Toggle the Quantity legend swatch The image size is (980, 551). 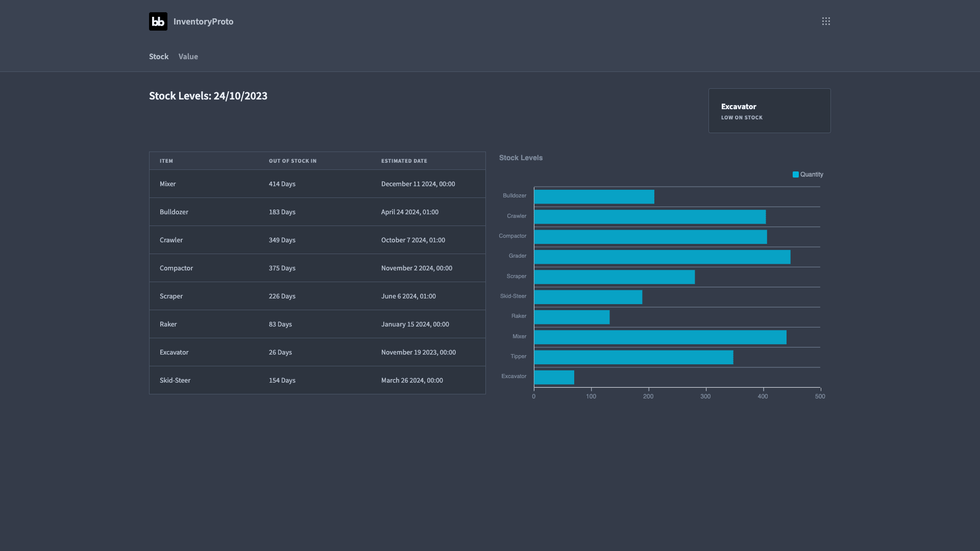(795, 174)
